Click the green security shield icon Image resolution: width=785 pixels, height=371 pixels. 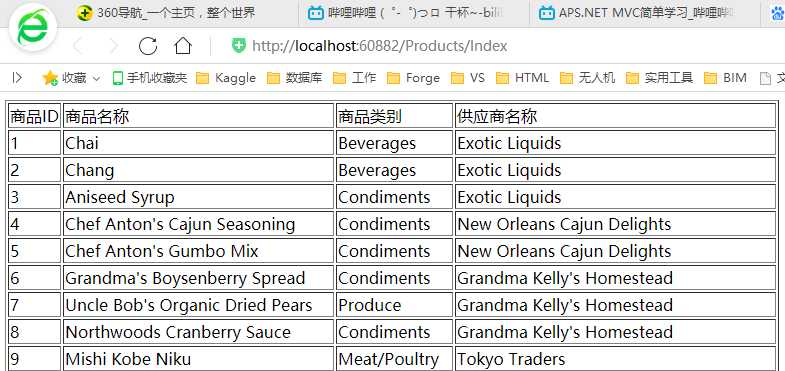(239, 46)
